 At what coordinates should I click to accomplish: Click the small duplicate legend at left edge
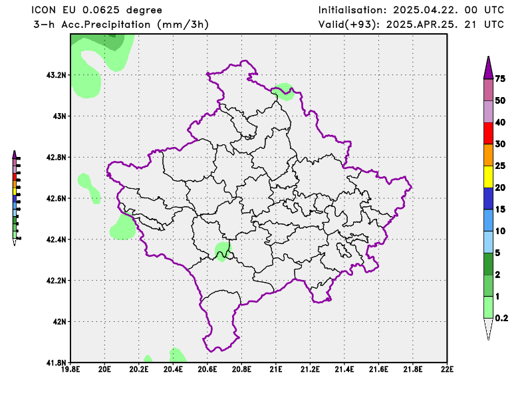(x=16, y=198)
